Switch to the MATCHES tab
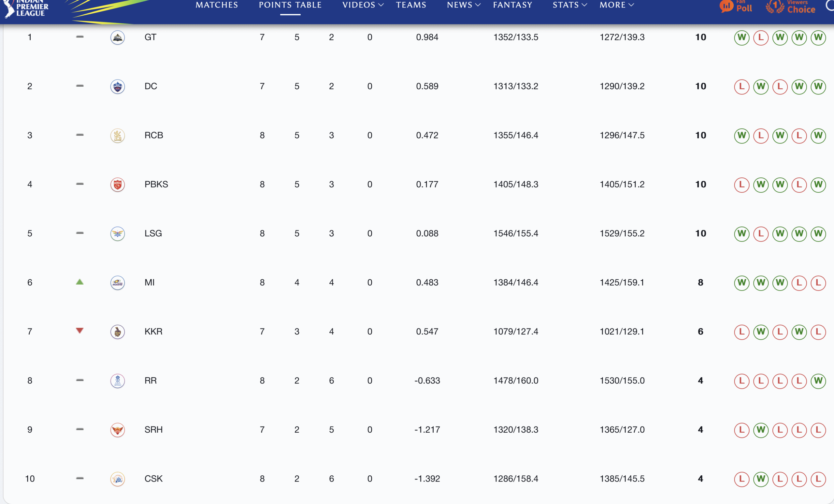834x504 pixels. (216, 5)
